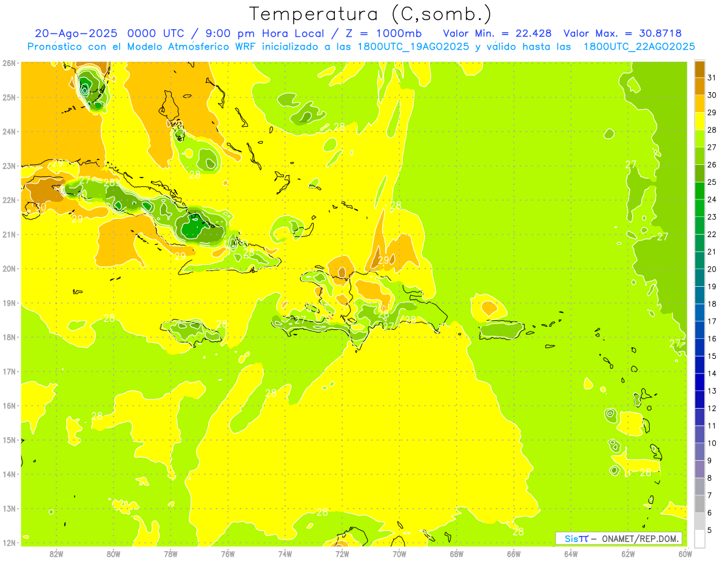
Task: Click the latitude label '18N'
Action: click(x=9, y=337)
